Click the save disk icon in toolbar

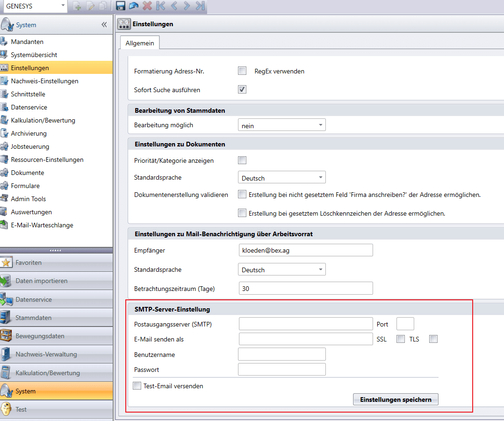[120, 6]
